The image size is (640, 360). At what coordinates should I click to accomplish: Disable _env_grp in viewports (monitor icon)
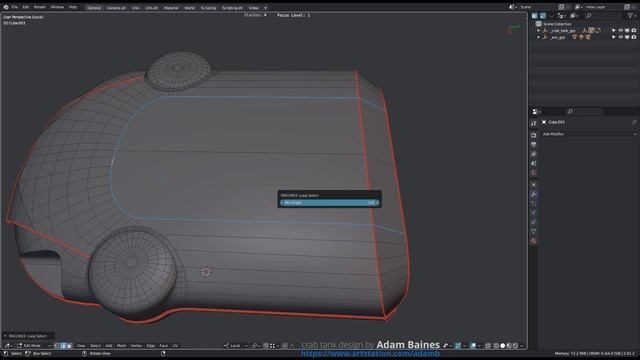tap(627, 37)
